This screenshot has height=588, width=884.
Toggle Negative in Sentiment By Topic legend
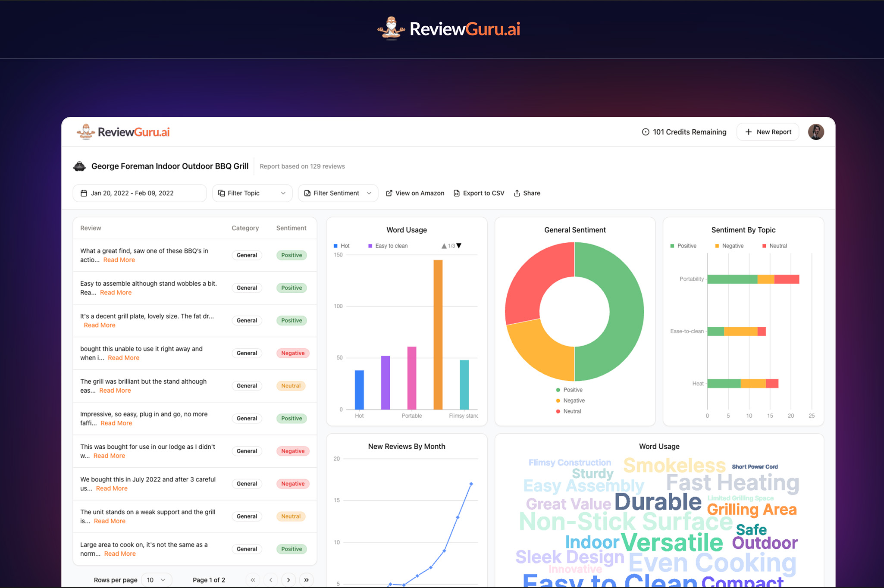(x=729, y=246)
